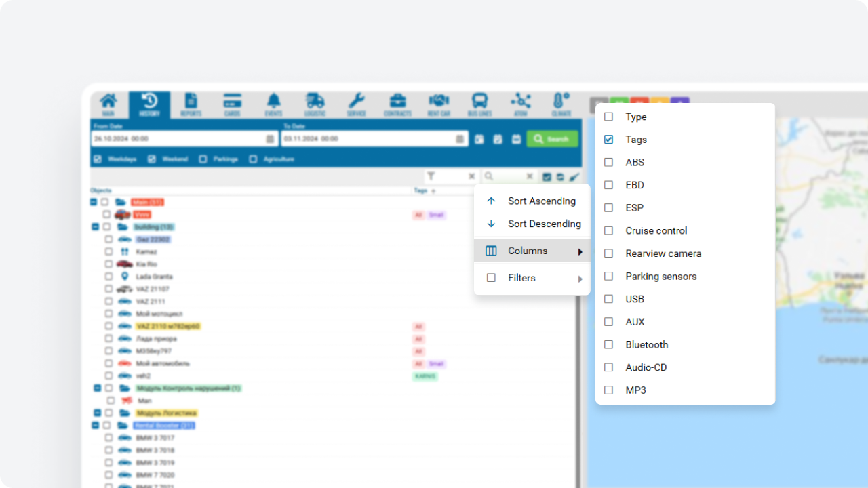This screenshot has width=868, height=488.
Task: Open the Cards section icon
Action: pyautogui.click(x=233, y=104)
